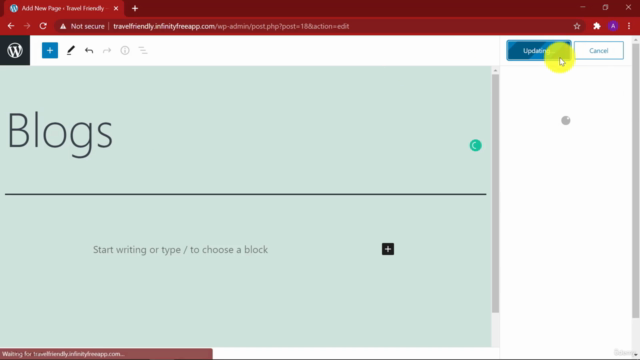The image size is (640, 360).
Task: Click the browser window right scrollbar
Action: [636, 180]
